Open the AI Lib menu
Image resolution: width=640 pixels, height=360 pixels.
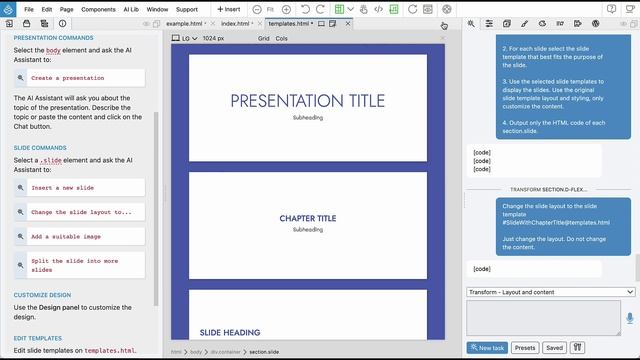pos(131,9)
